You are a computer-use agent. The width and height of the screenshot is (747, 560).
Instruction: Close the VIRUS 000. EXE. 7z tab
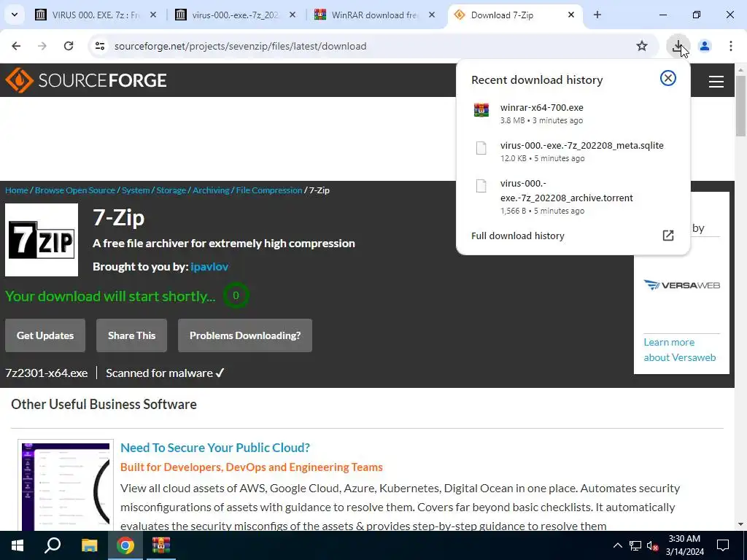[153, 15]
